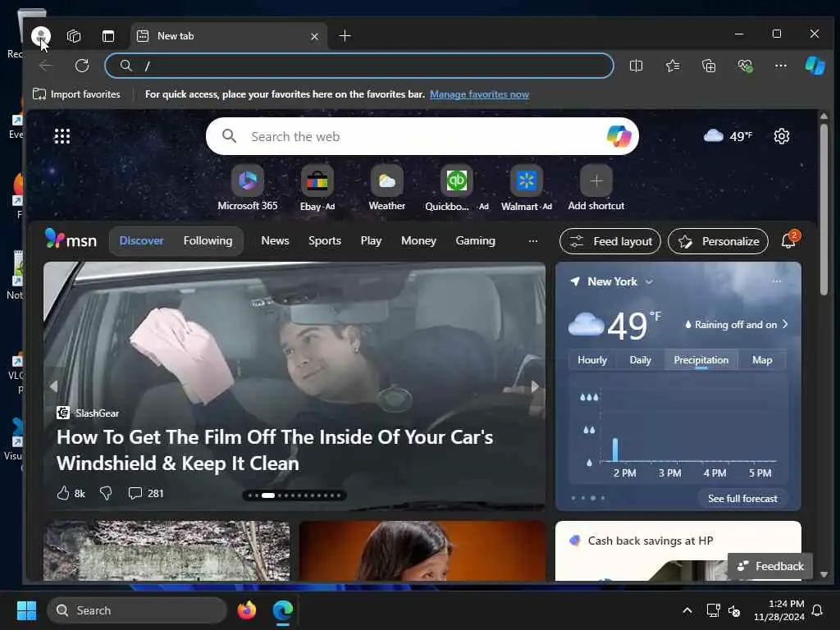Switch weather card to Map tab
The width and height of the screenshot is (840, 630).
pyautogui.click(x=762, y=360)
